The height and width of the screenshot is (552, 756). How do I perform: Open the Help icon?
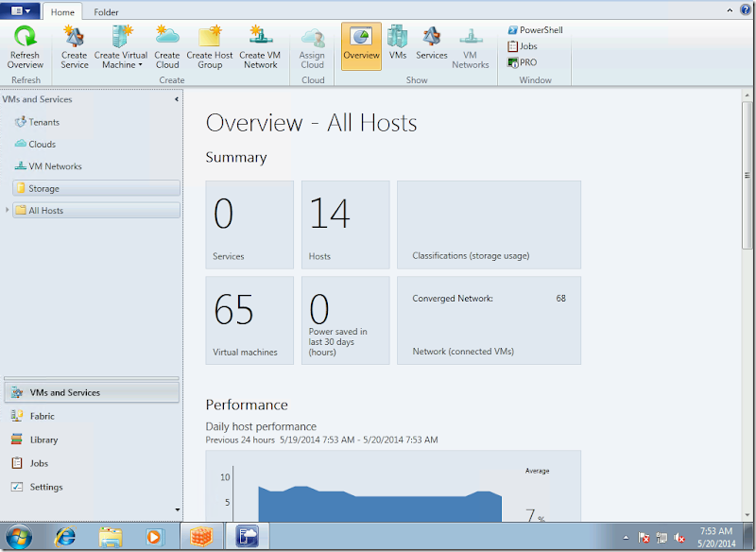pos(746,10)
